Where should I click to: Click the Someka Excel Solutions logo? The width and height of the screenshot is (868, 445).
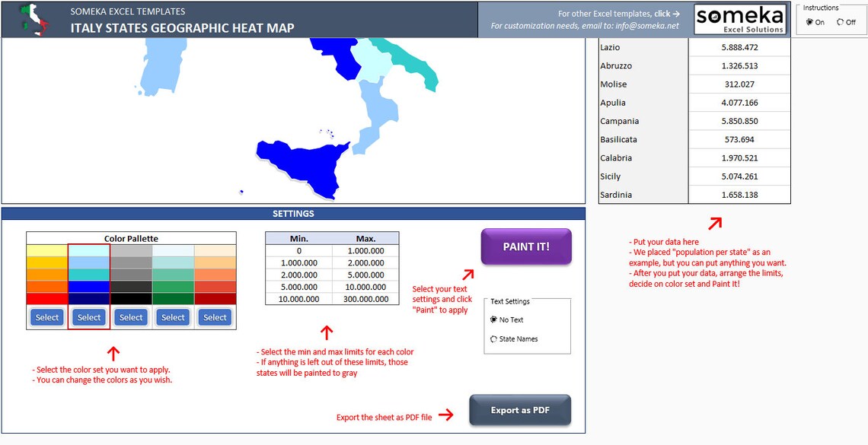pos(740,18)
